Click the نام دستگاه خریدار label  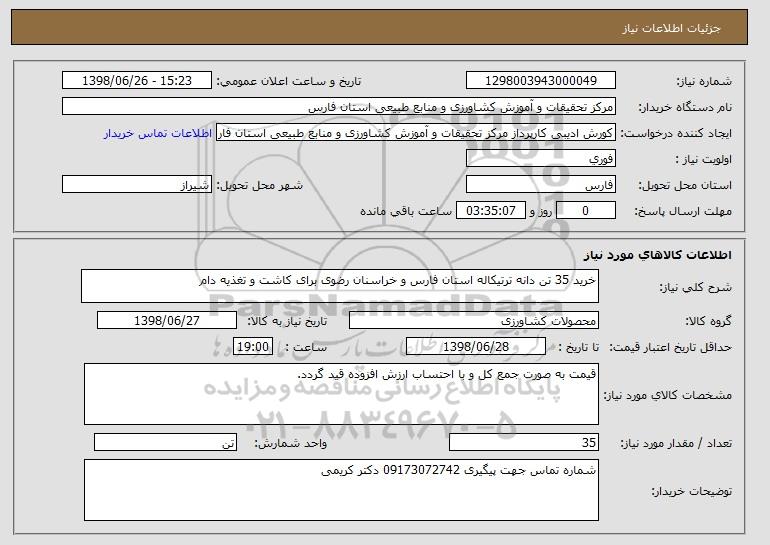tap(685, 108)
